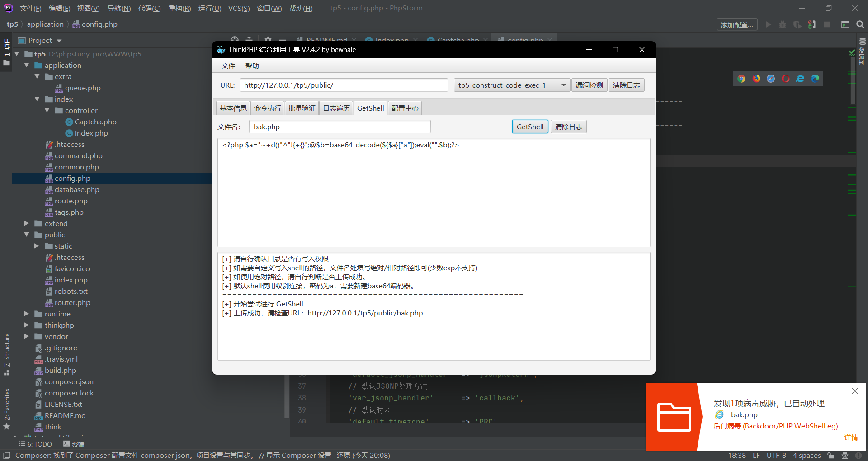868x461 pixels.
Task: Expand the extend folder in the project tree
Action: [x=26, y=223]
